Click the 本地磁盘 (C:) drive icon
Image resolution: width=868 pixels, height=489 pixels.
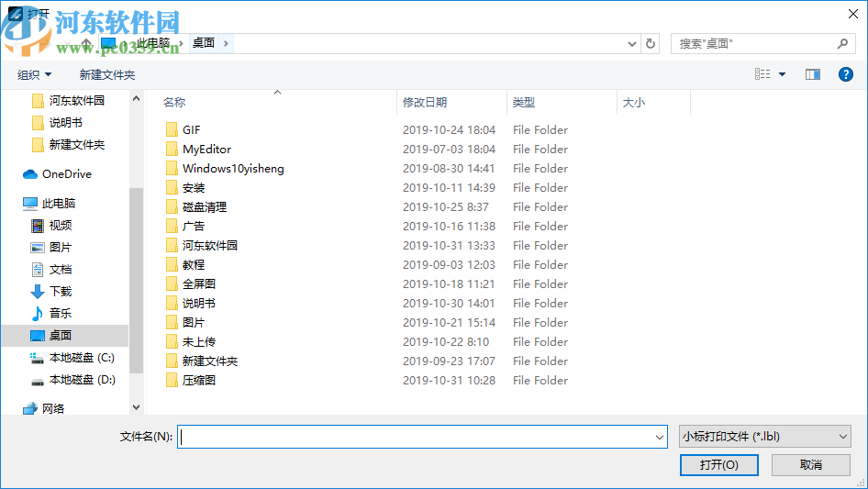point(37,359)
